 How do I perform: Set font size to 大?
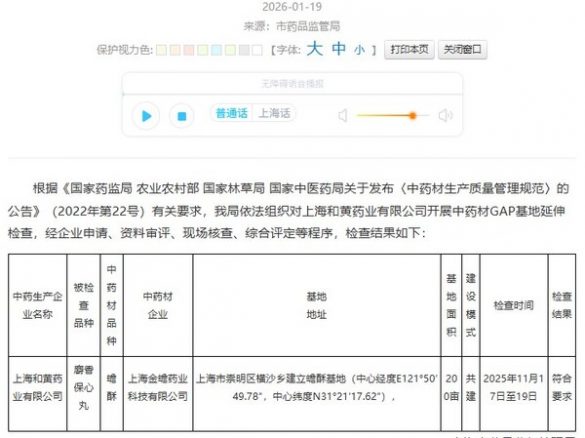(x=315, y=49)
